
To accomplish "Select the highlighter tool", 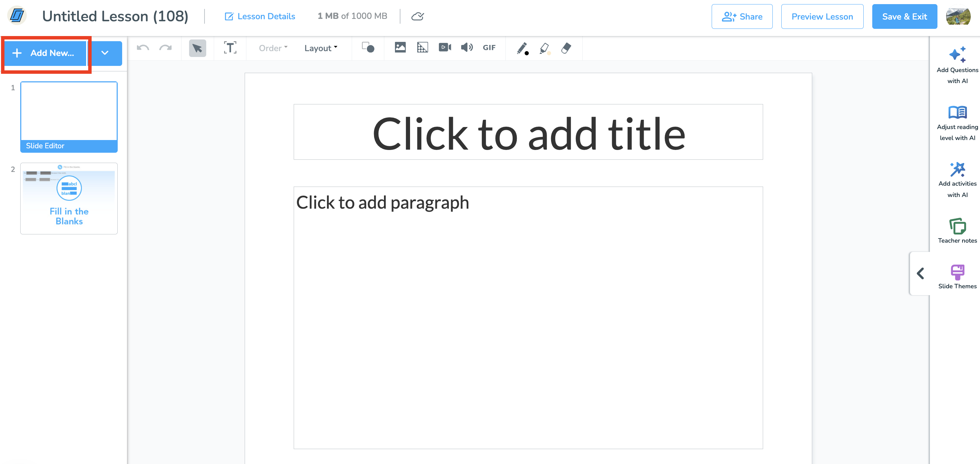I will [545, 48].
